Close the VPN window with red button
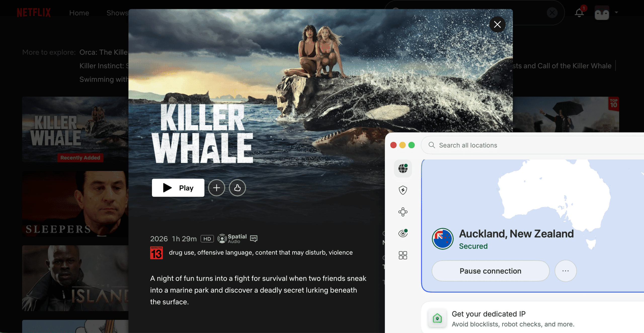The width and height of the screenshot is (644, 333). [393, 145]
